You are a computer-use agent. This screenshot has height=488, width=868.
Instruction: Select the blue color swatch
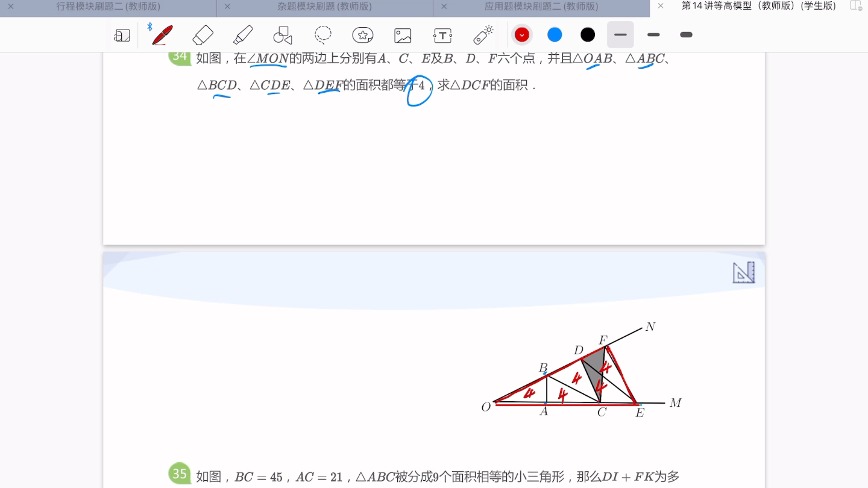pos(555,35)
